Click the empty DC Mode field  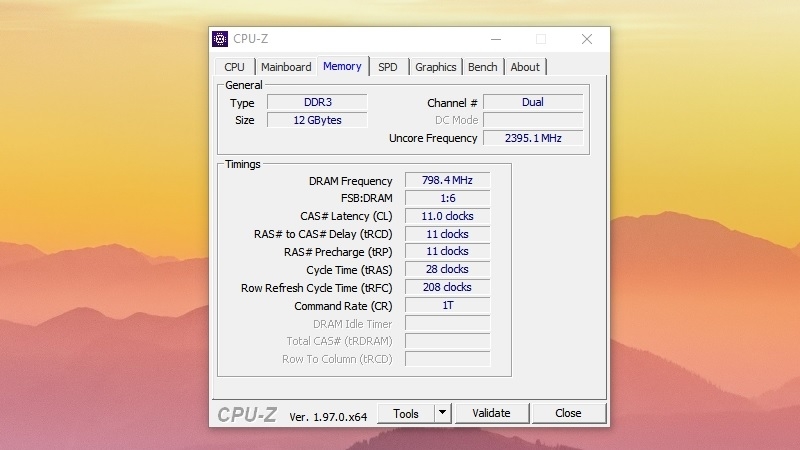pos(533,120)
